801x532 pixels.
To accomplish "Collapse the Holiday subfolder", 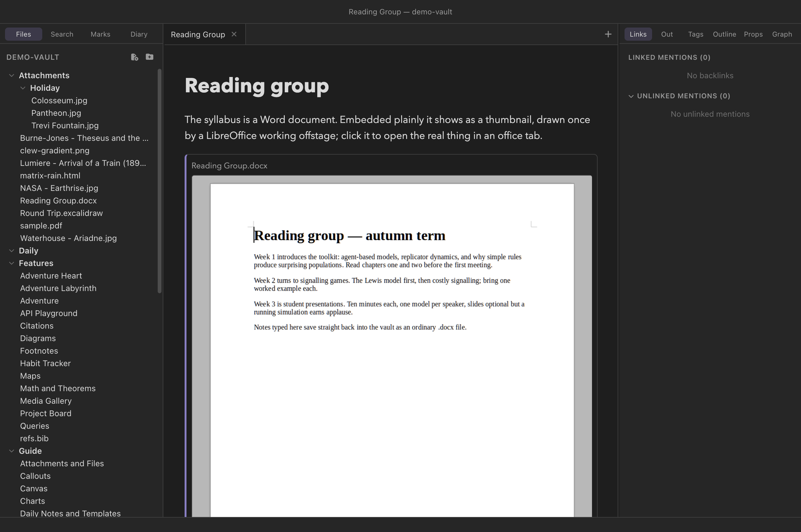I will click(x=23, y=88).
